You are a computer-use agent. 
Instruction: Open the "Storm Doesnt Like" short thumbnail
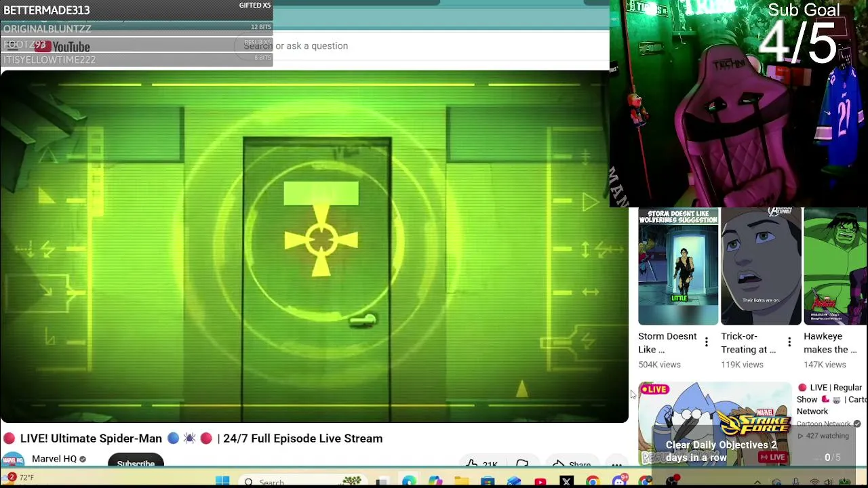point(678,267)
